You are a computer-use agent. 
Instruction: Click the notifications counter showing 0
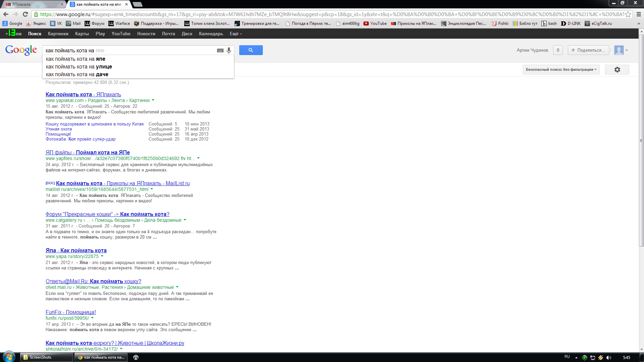point(558,50)
